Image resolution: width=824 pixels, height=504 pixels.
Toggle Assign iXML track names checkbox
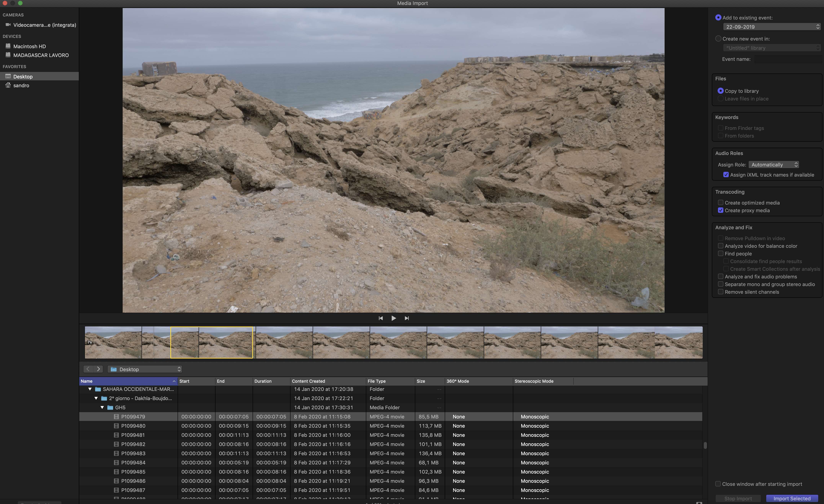point(726,175)
